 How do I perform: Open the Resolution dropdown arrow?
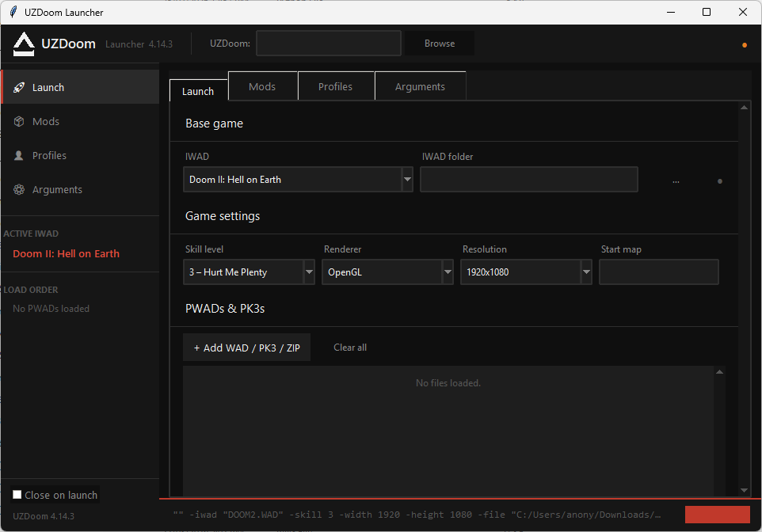click(x=586, y=272)
